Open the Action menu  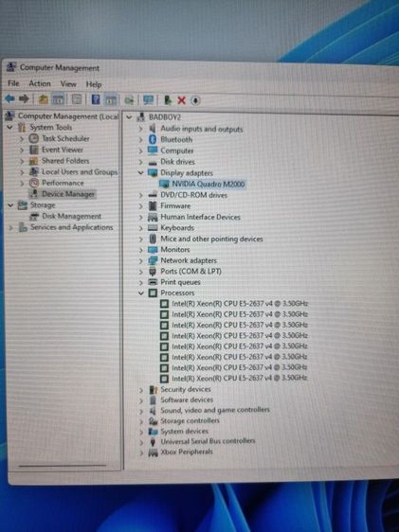pos(40,83)
